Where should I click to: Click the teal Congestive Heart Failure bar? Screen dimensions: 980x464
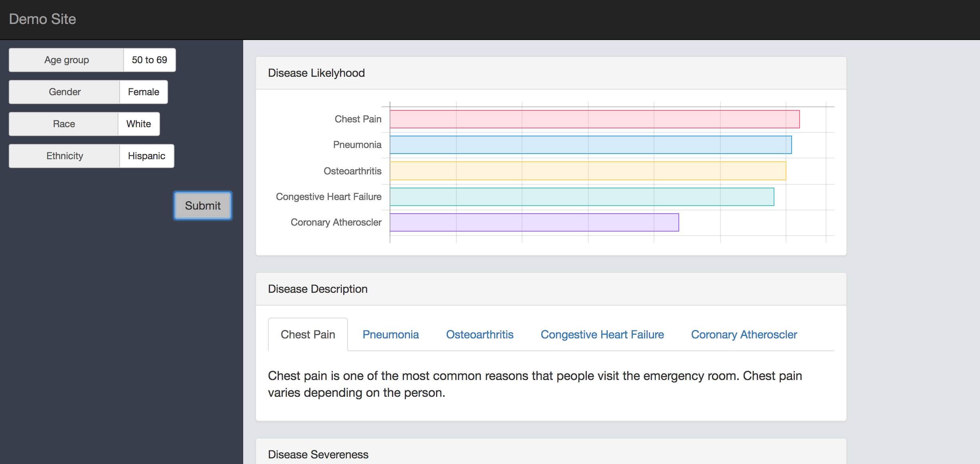coord(582,197)
